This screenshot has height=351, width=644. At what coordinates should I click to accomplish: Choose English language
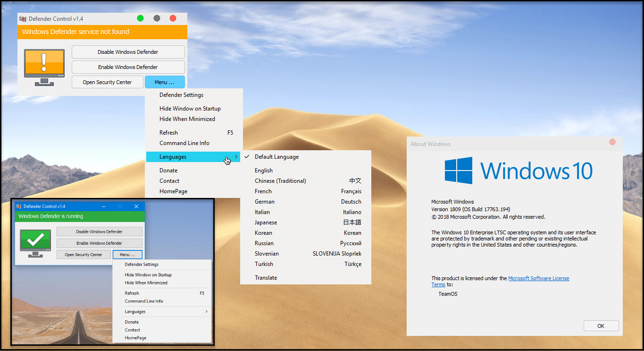click(306, 171)
